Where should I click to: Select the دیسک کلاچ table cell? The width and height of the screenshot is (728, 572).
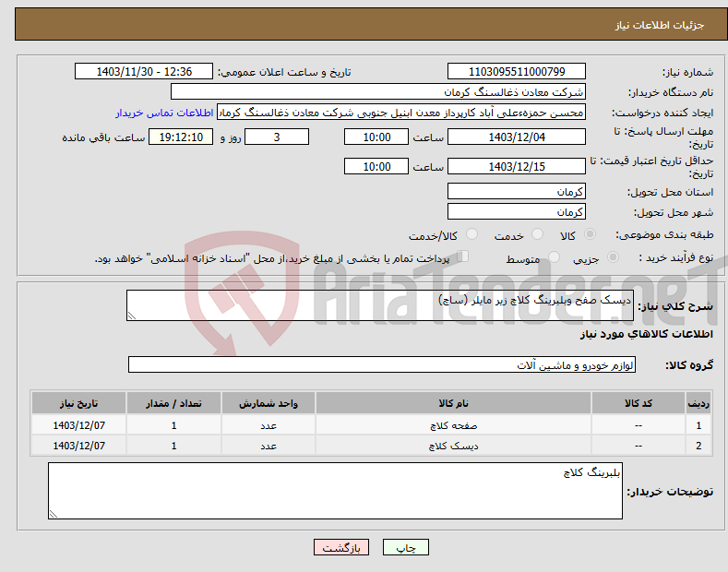(x=453, y=446)
